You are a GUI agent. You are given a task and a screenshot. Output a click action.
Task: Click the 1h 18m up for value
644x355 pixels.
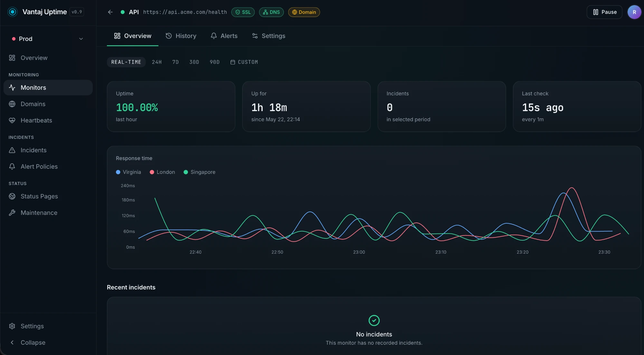269,107
